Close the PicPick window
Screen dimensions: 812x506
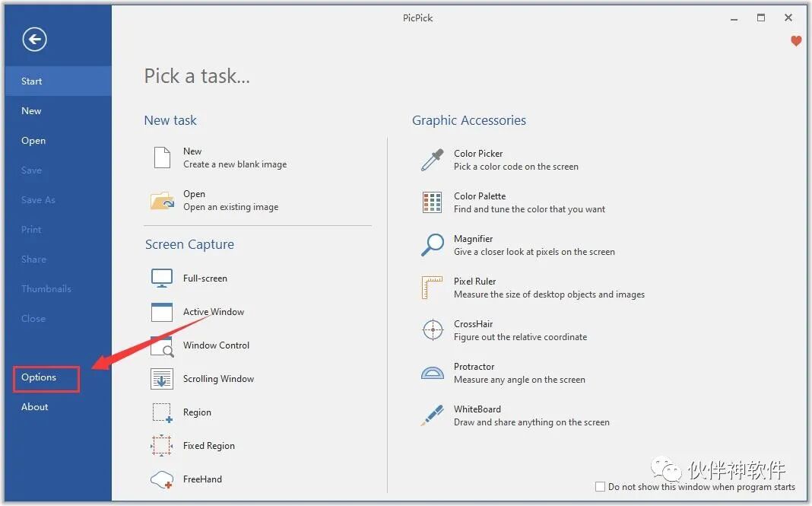pos(788,18)
